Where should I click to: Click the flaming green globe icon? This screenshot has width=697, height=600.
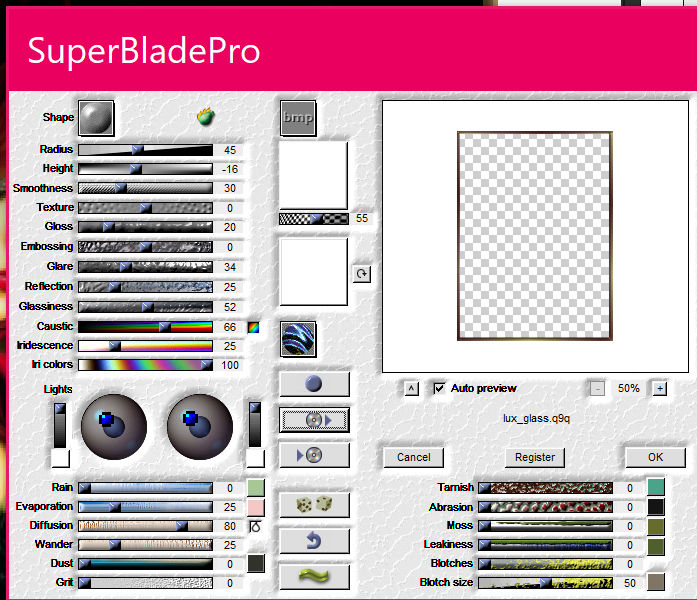click(207, 117)
